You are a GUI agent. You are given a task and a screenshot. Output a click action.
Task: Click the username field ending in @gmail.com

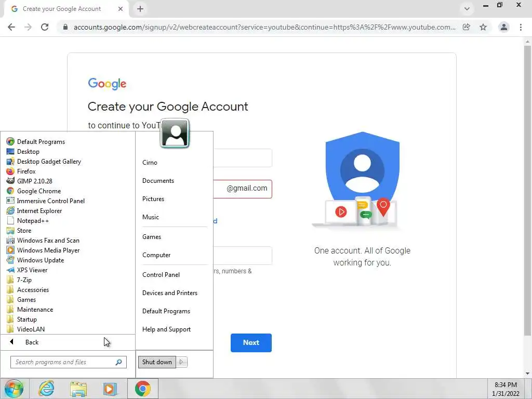(243, 189)
